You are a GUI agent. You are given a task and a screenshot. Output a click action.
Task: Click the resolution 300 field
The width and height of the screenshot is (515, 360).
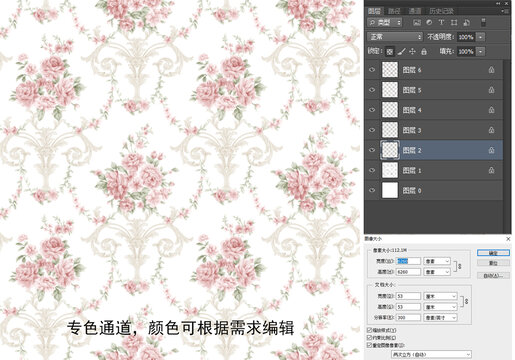pyautogui.click(x=408, y=317)
